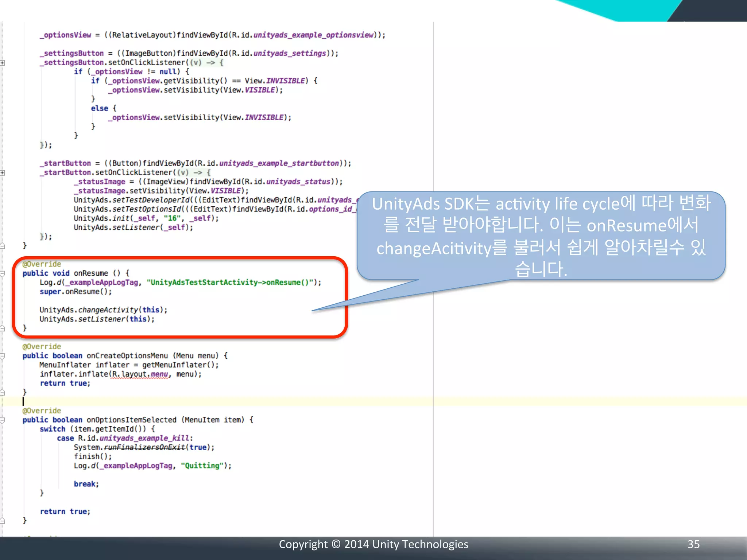This screenshot has height=560, width=747.
Task: Click the _statusImage findViewById assignment line
Action: pyautogui.click(x=208, y=182)
